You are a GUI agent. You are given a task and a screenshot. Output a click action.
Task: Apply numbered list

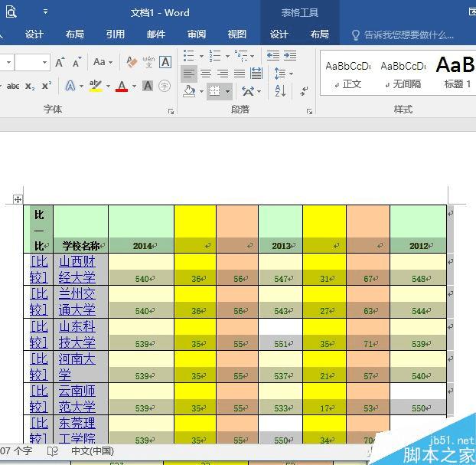click(215, 56)
